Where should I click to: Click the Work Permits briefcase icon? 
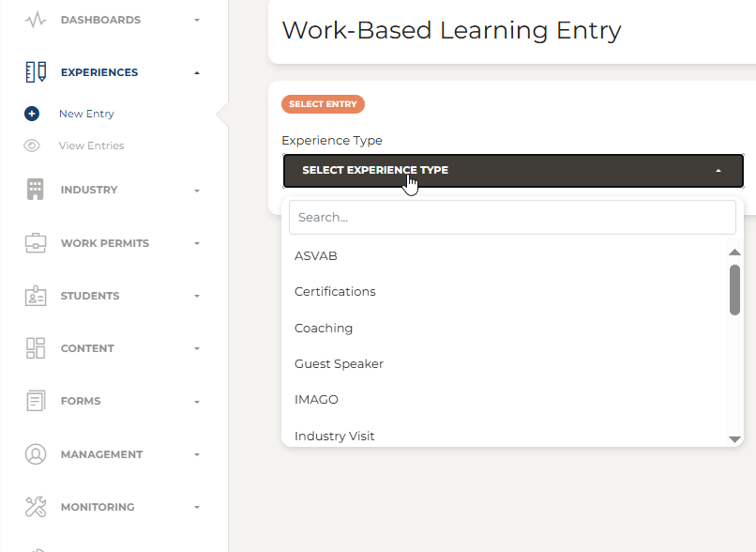click(36, 243)
